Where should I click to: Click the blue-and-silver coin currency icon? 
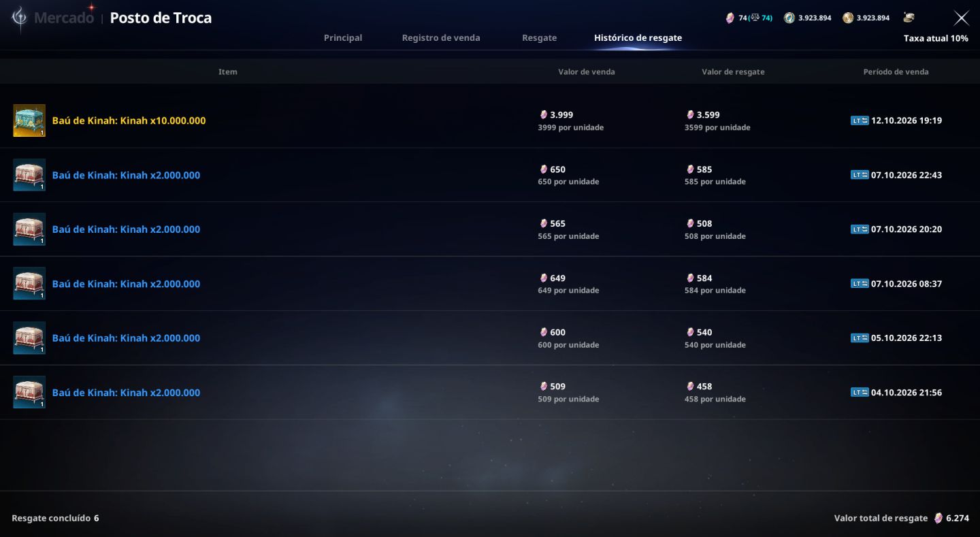pos(789,18)
